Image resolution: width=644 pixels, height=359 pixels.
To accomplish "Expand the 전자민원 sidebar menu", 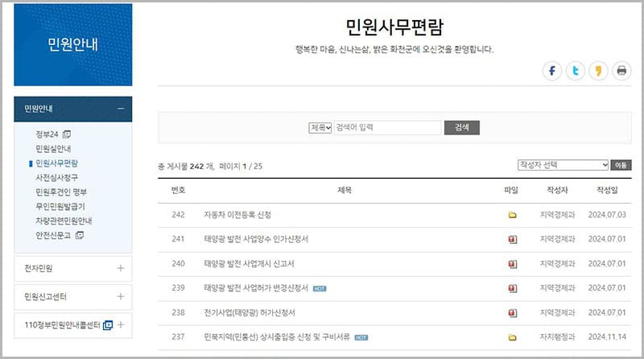I will [x=120, y=268].
